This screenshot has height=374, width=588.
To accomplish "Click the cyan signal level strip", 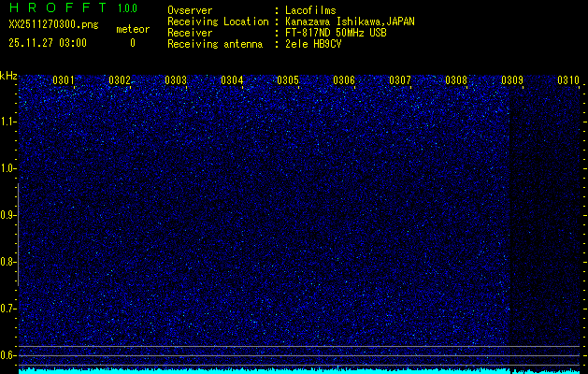I will click(x=299, y=370).
